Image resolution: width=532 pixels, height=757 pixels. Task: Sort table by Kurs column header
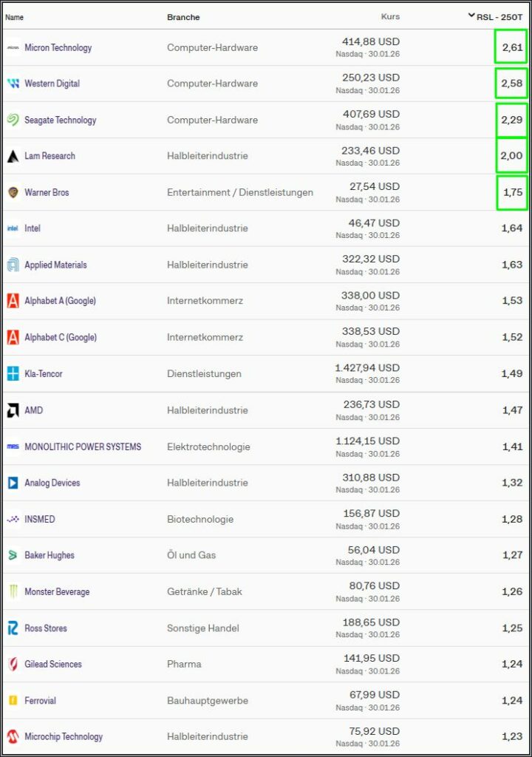pyautogui.click(x=390, y=16)
